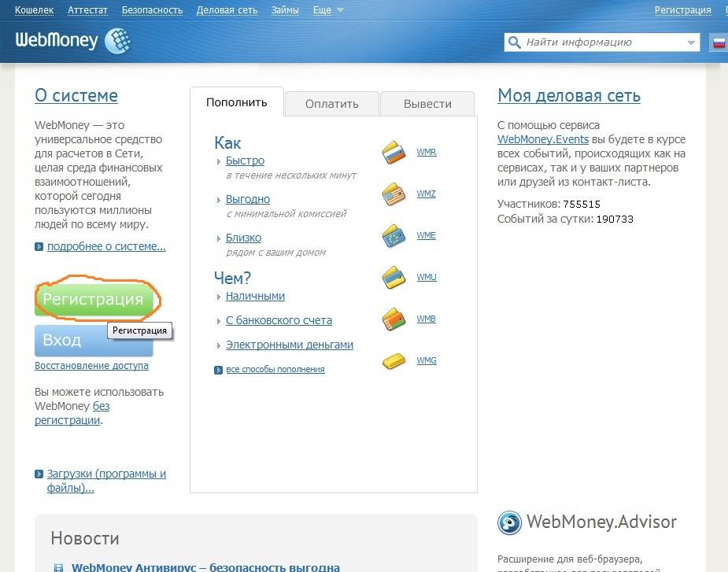The image size is (728, 572).
Task: Select the WME euro wallet icon
Action: (394, 236)
